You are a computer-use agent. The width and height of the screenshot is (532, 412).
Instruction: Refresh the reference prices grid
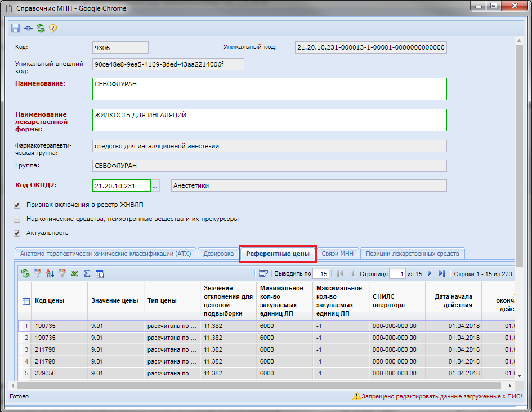25,273
